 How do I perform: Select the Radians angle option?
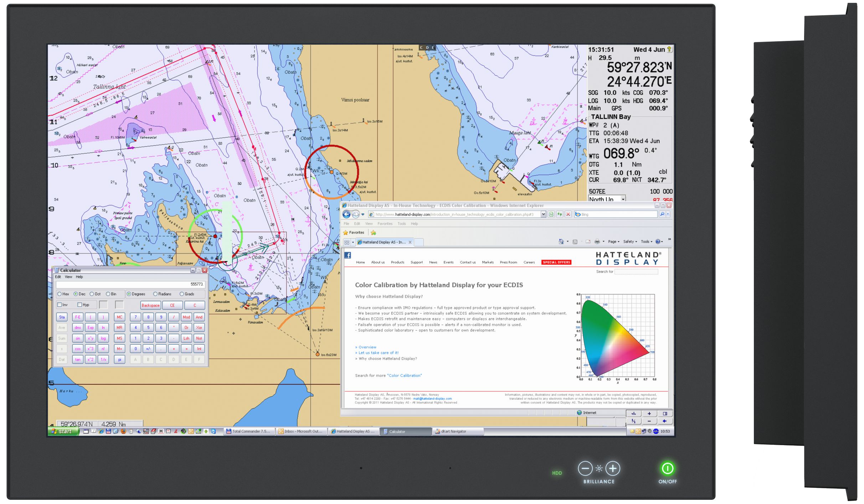[155, 294]
